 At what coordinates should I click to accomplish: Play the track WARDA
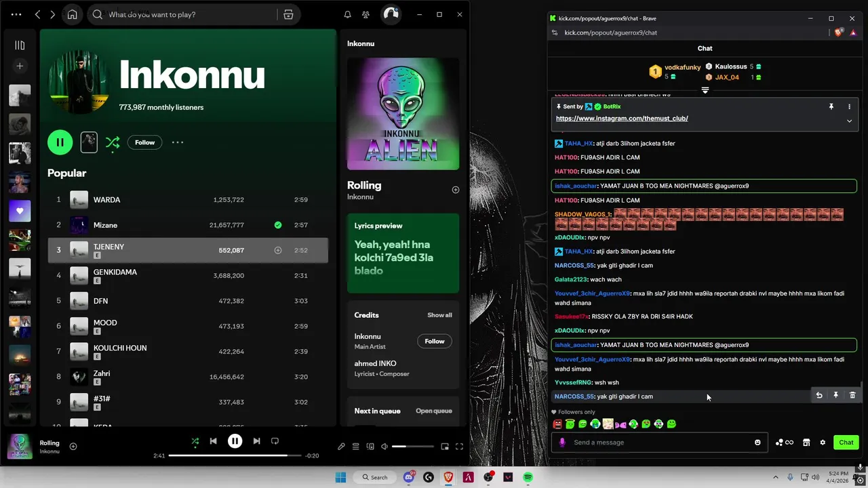(188, 199)
